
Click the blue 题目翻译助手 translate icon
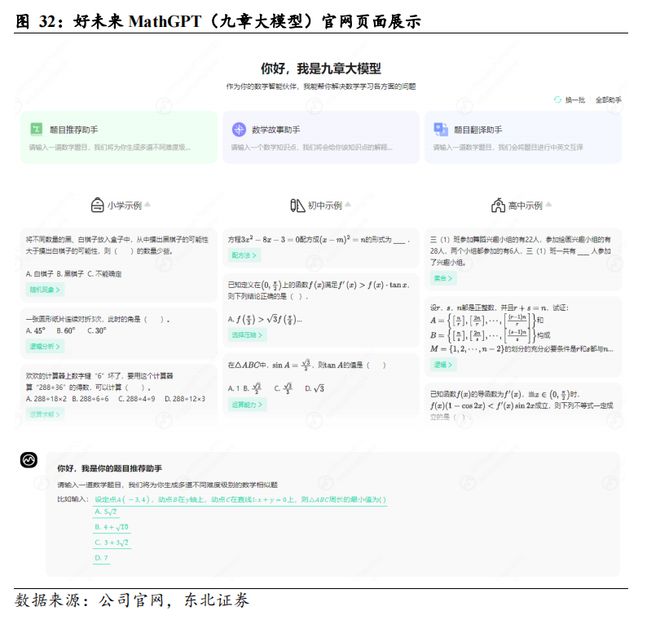tap(441, 129)
